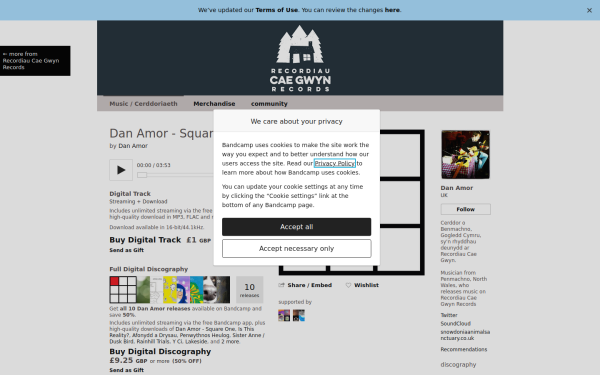The height and width of the screenshot is (375, 600).
Task: Choose Accept necessary only
Action: click(297, 249)
